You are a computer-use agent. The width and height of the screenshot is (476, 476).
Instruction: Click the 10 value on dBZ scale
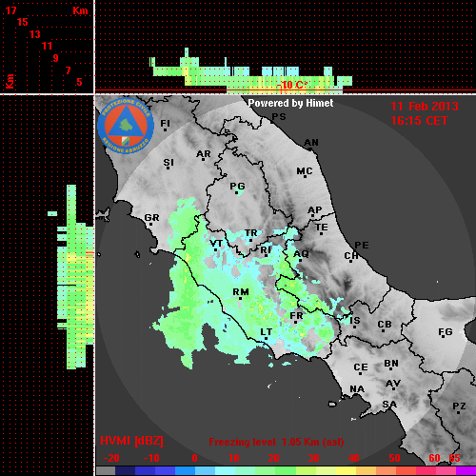(x=234, y=458)
